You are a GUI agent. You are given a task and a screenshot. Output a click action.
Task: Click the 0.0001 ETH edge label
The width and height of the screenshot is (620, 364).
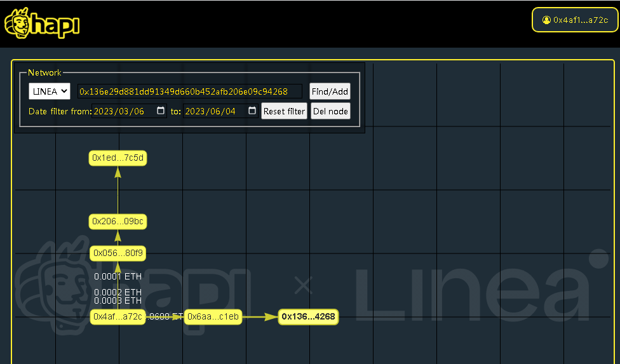pos(118,277)
